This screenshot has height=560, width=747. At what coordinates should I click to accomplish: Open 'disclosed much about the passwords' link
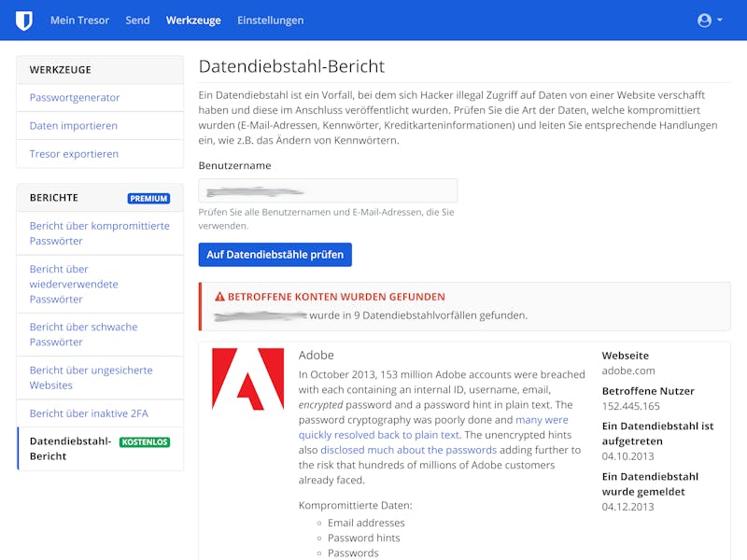[408, 450]
